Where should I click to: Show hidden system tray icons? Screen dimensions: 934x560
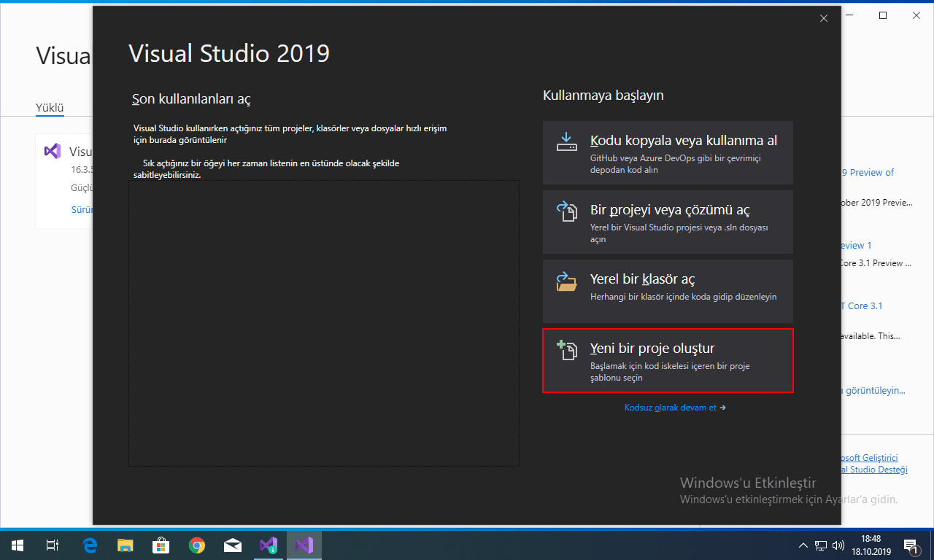tap(803, 545)
